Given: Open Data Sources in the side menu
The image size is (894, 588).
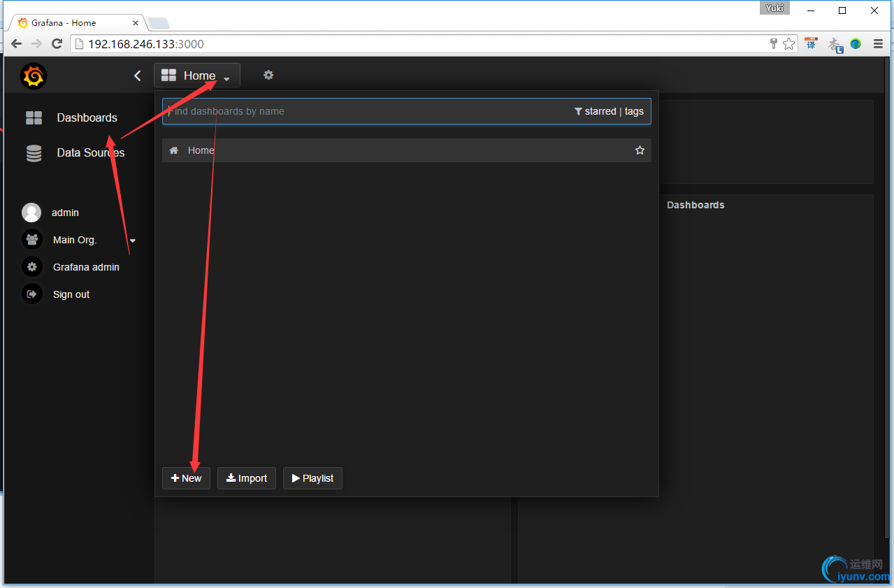Looking at the screenshot, I should tap(90, 152).
